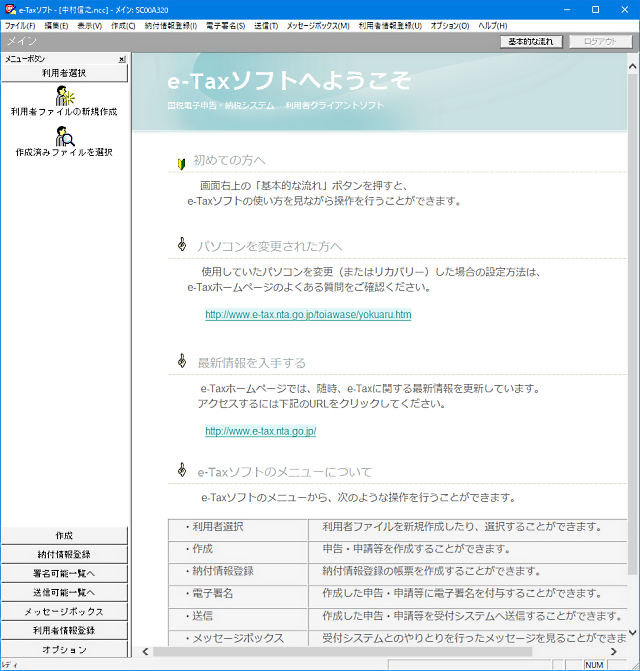Open the オプション(O) menu
640x671 pixels.
pyautogui.click(x=450, y=26)
